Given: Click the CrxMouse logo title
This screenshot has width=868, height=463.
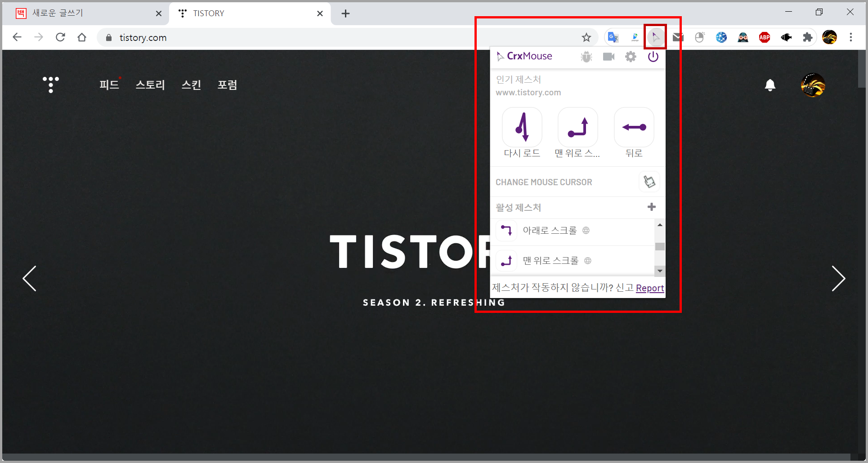Looking at the screenshot, I should tap(524, 56).
